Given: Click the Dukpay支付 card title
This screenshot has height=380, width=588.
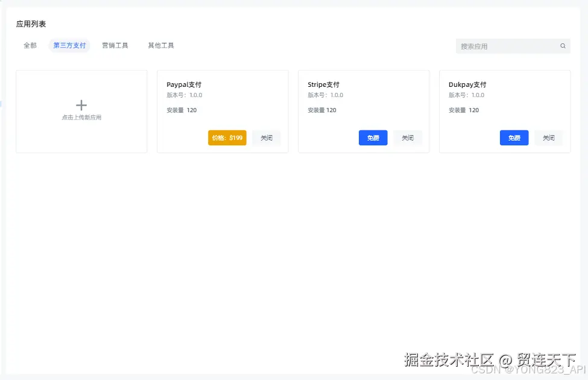Looking at the screenshot, I should 467,84.
